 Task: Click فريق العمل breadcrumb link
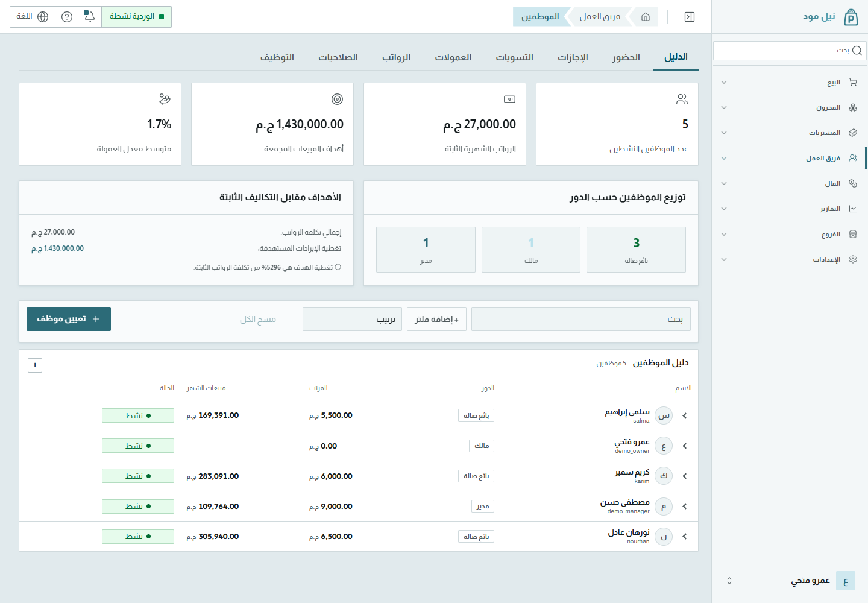(600, 17)
